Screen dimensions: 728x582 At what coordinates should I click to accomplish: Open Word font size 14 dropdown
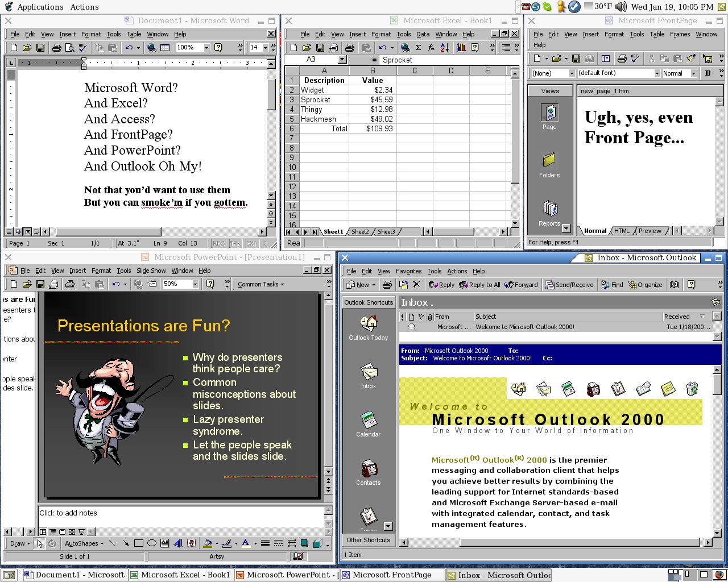tap(265, 48)
